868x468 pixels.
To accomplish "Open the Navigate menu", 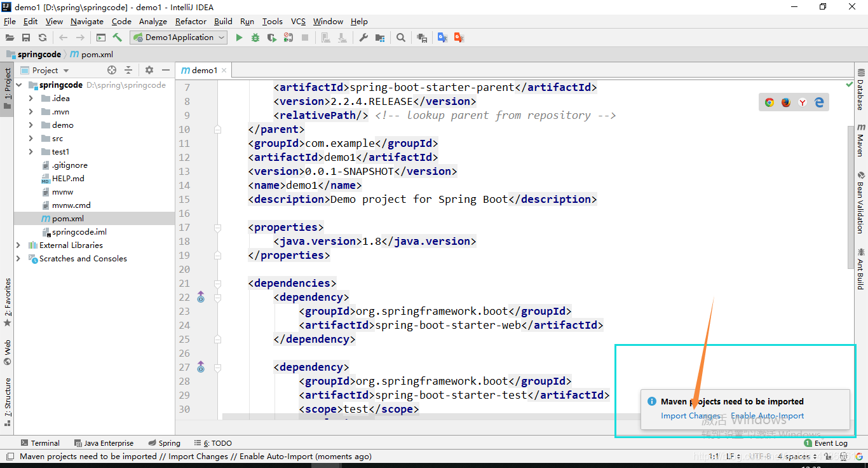I will [x=87, y=21].
